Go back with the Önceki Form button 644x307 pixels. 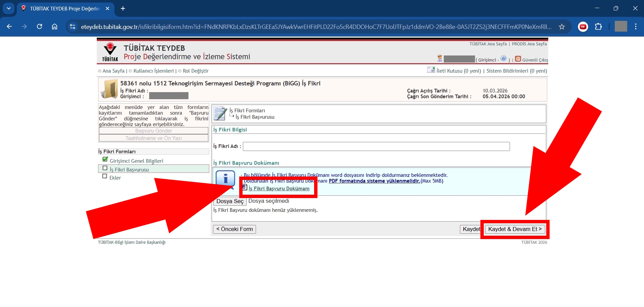(234, 229)
